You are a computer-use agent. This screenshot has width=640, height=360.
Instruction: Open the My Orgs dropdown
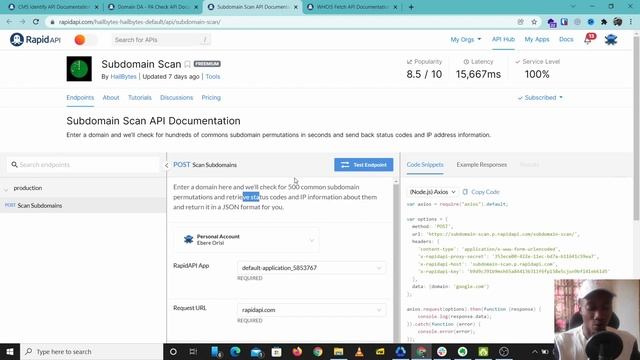(466, 39)
